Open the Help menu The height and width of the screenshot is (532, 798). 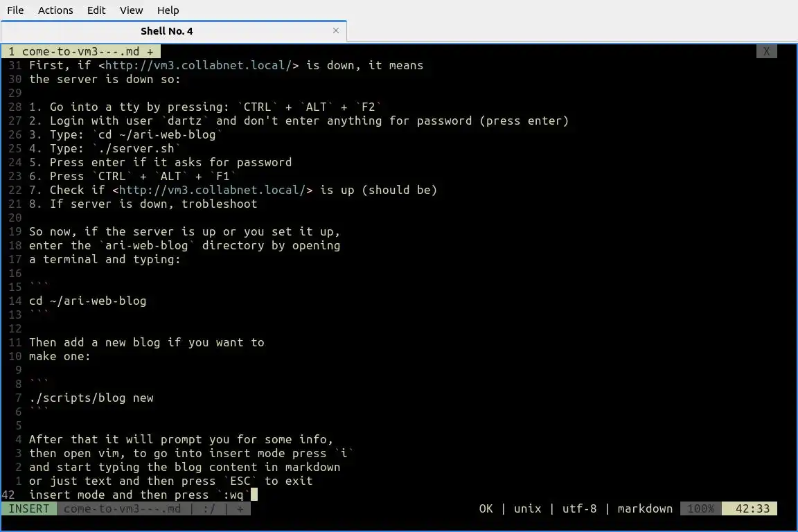coord(168,10)
